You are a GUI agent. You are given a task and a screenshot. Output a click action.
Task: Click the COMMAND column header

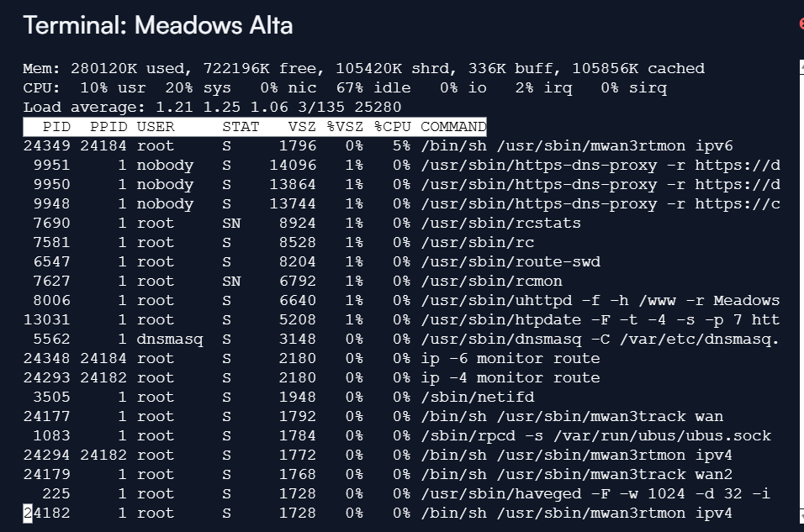tap(453, 127)
